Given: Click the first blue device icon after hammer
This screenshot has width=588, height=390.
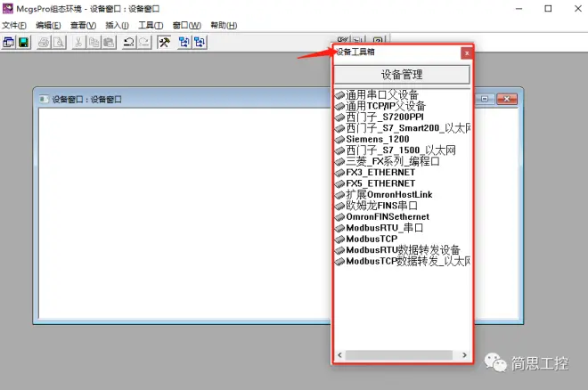Looking at the screenshot, I should click(x=184, y=43).
